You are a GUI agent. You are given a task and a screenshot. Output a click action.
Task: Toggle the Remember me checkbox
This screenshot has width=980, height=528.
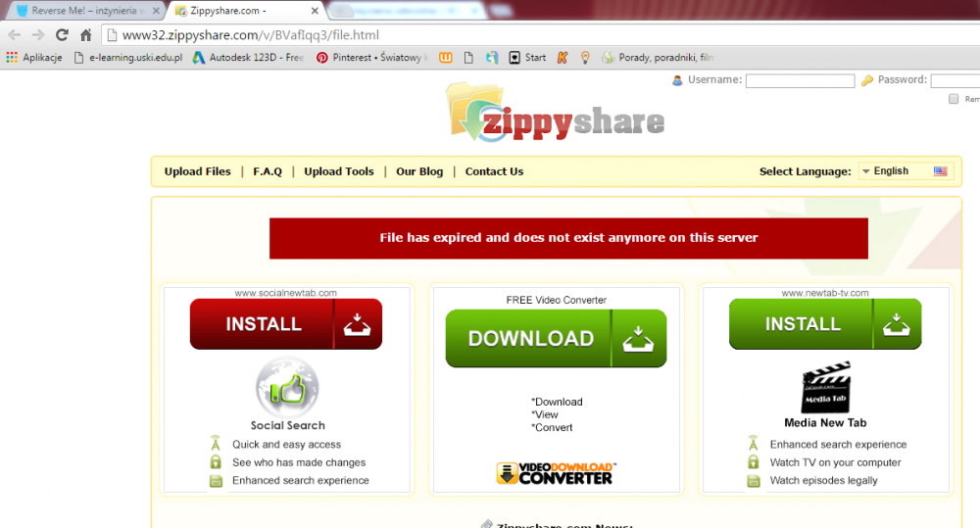point(954,99)
